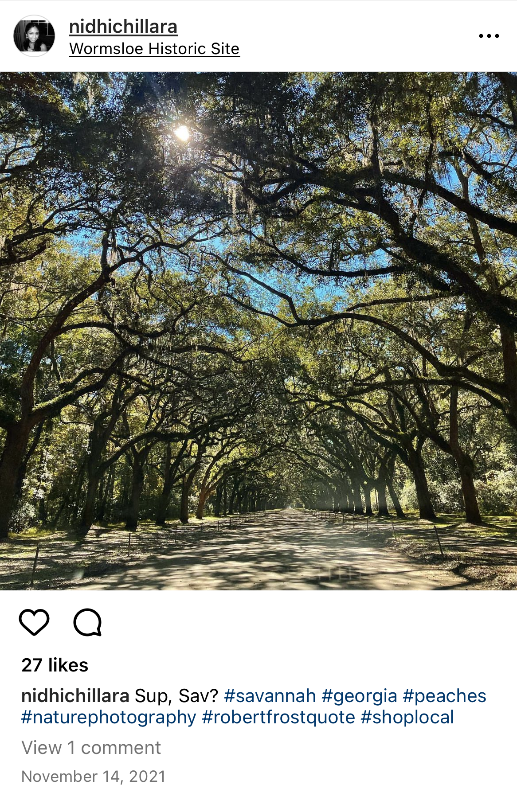The image size is (517, 812).
Task: Open nidhichillara username in the caption
Action: (x=75, y=696)
